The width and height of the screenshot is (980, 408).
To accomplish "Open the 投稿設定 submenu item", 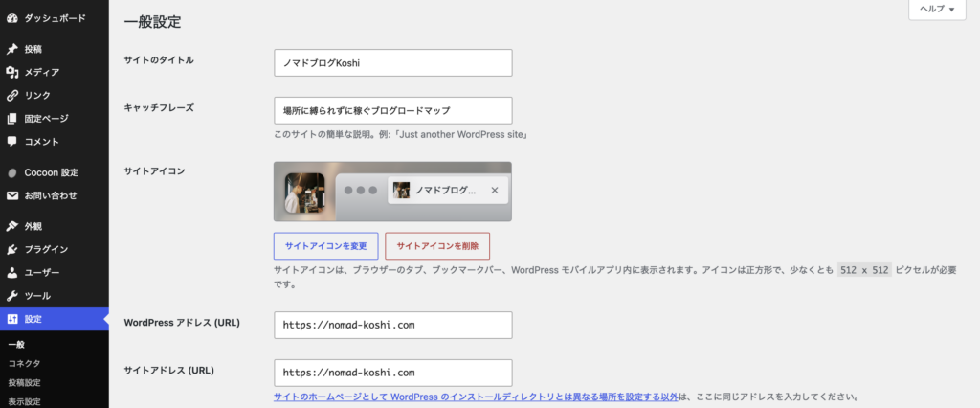I will (24, 383).
